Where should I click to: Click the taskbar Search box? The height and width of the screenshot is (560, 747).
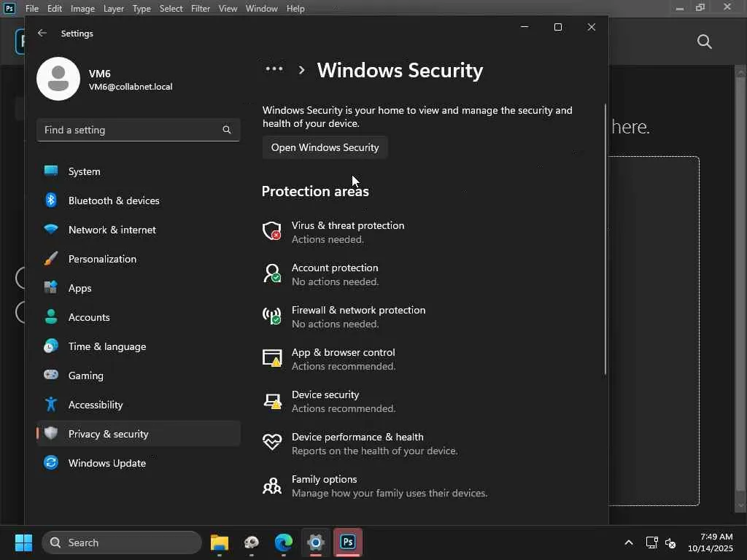click(122, 542)
